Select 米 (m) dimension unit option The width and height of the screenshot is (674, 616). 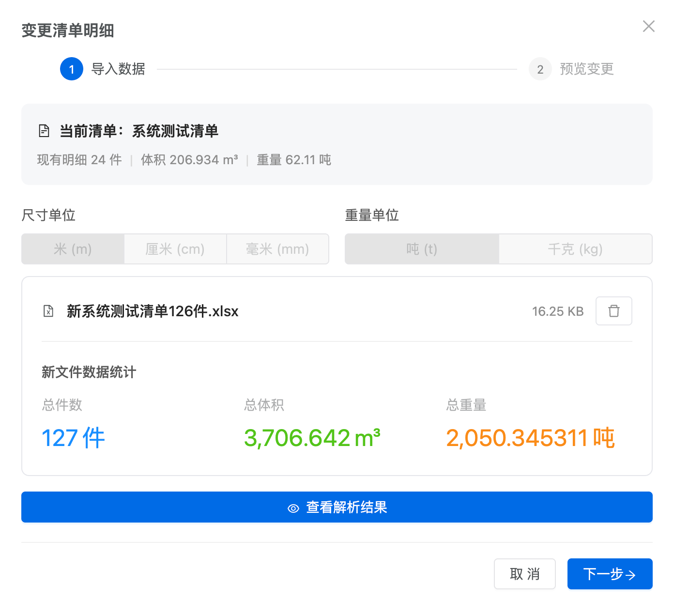[x=73, y=249]
